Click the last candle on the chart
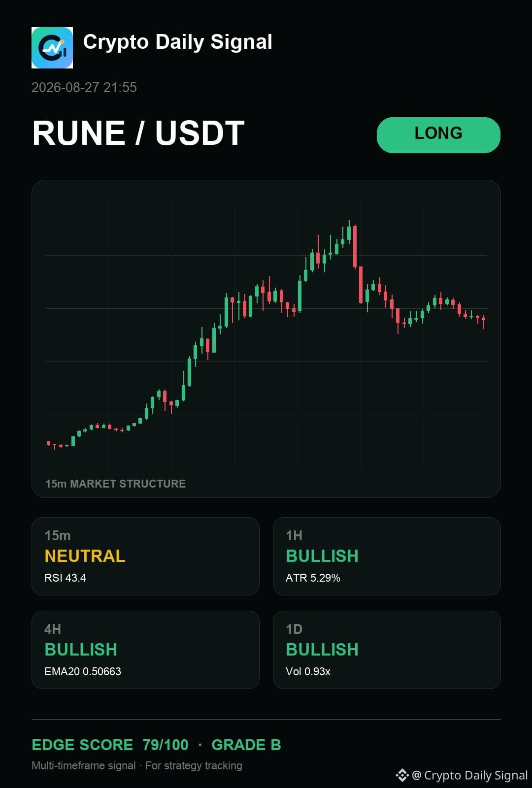532x788 pixels. (484, 321)
